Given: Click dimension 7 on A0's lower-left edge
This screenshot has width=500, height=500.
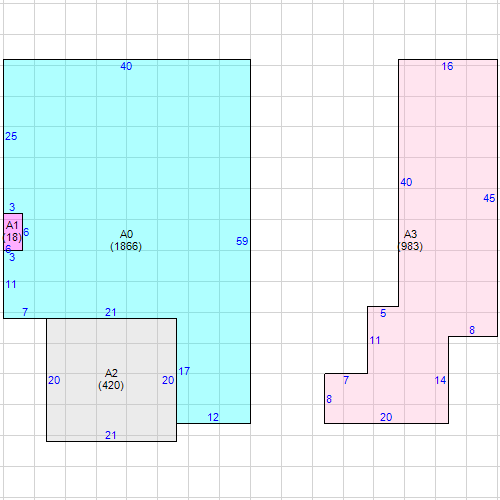Looking at the screenshot, I should click(x=25, y=312).
